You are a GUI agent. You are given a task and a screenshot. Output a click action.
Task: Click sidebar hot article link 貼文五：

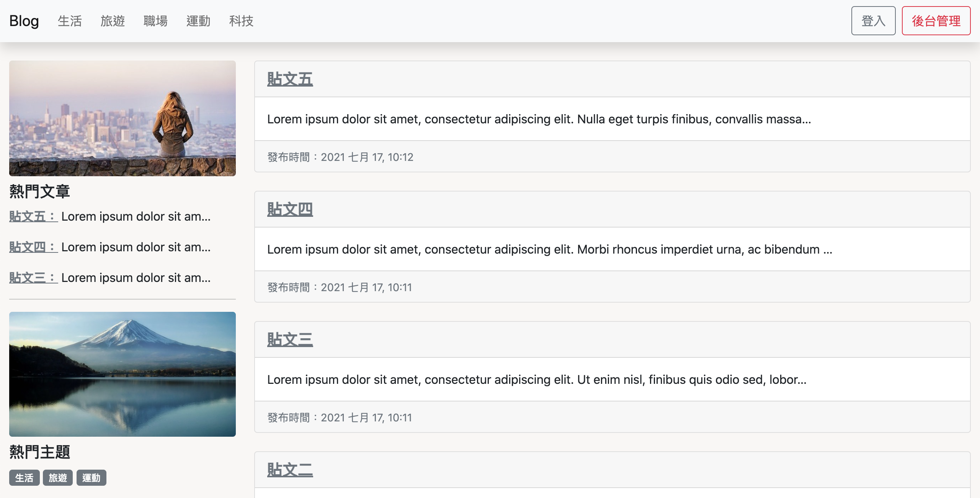[33, 216]
